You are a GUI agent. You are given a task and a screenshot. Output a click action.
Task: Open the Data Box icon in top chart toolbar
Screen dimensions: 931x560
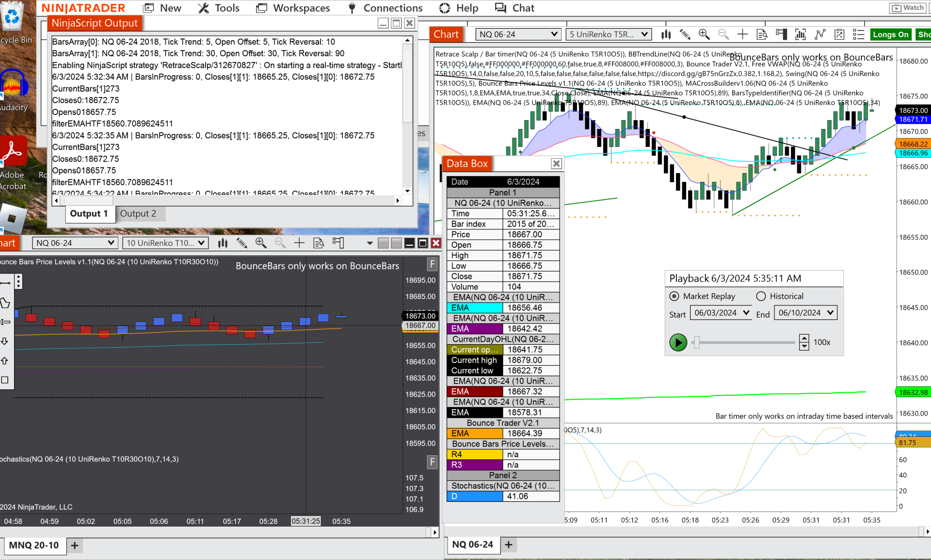tap(762, 34)
